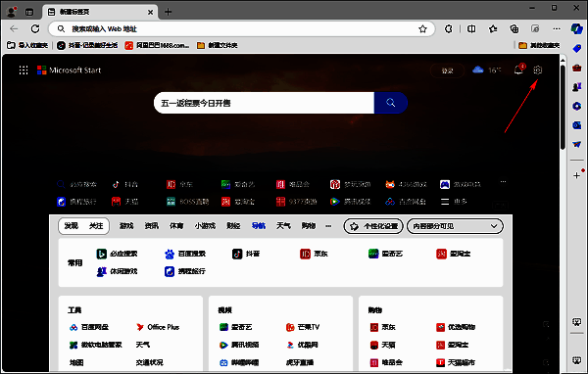This screenshot has width=588, height=374.
Task: Open 优酷网 link under 视频
Action: 302,345
